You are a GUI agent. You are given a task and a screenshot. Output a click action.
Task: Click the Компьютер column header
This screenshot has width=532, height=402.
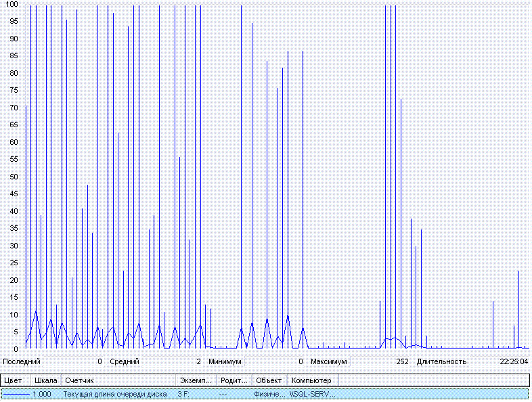tap(311, 380)
